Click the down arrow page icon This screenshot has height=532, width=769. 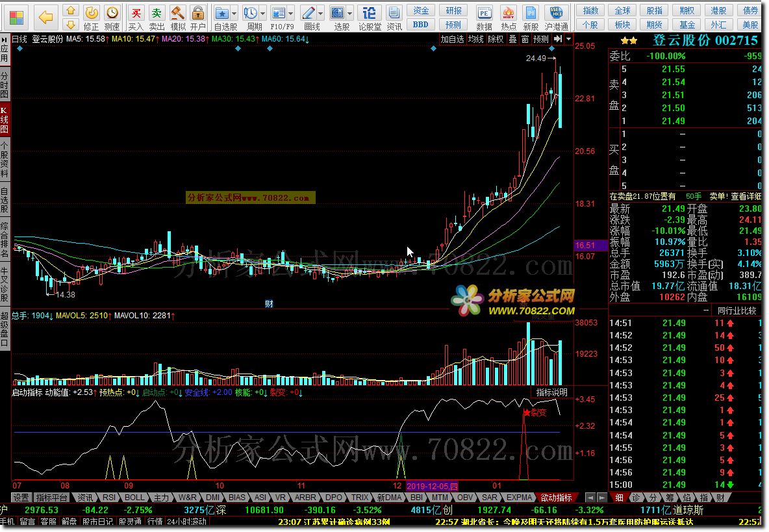pyautogui.click(x=71, y=25)
